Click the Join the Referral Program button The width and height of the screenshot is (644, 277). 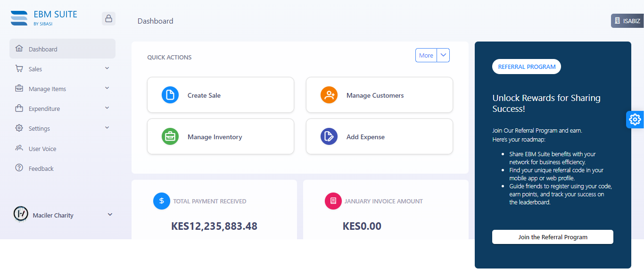552,236
